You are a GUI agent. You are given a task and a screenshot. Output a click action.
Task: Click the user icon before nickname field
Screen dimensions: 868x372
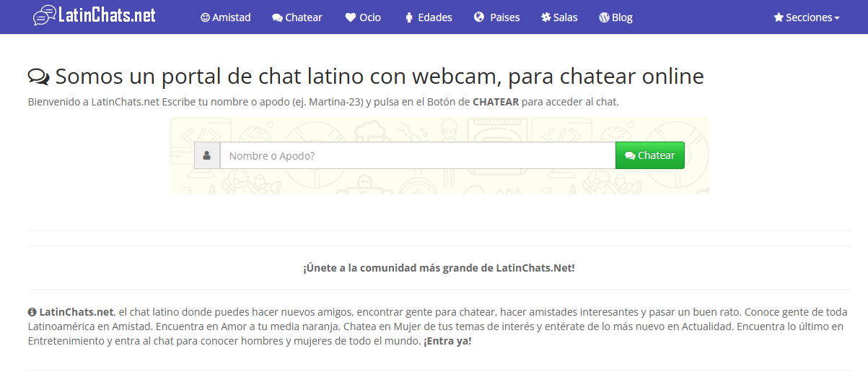207,155
